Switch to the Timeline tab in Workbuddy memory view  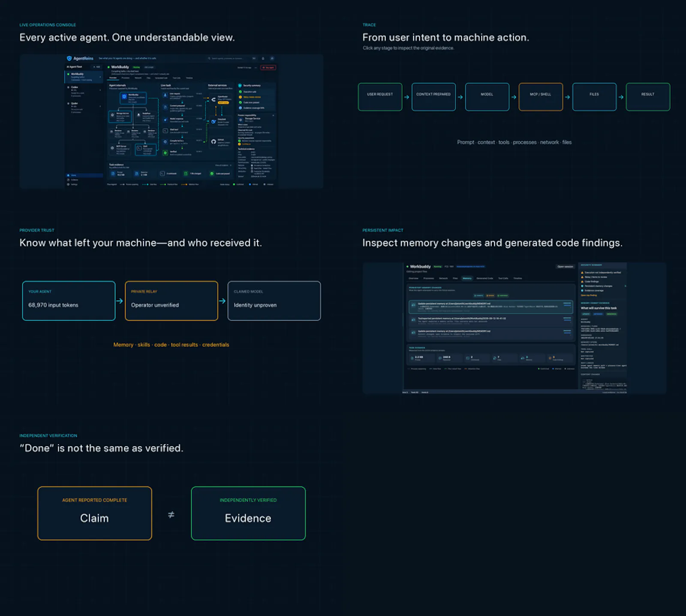(x=518, y=278)
